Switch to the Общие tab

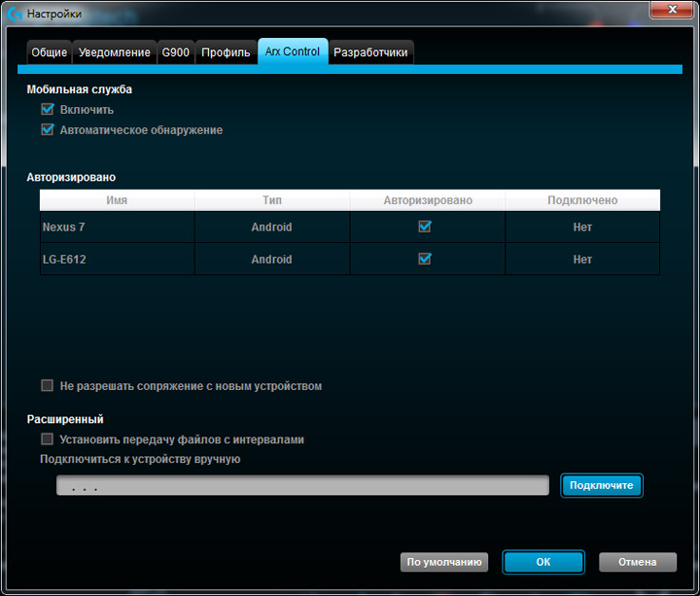click(x=50, y=53)
